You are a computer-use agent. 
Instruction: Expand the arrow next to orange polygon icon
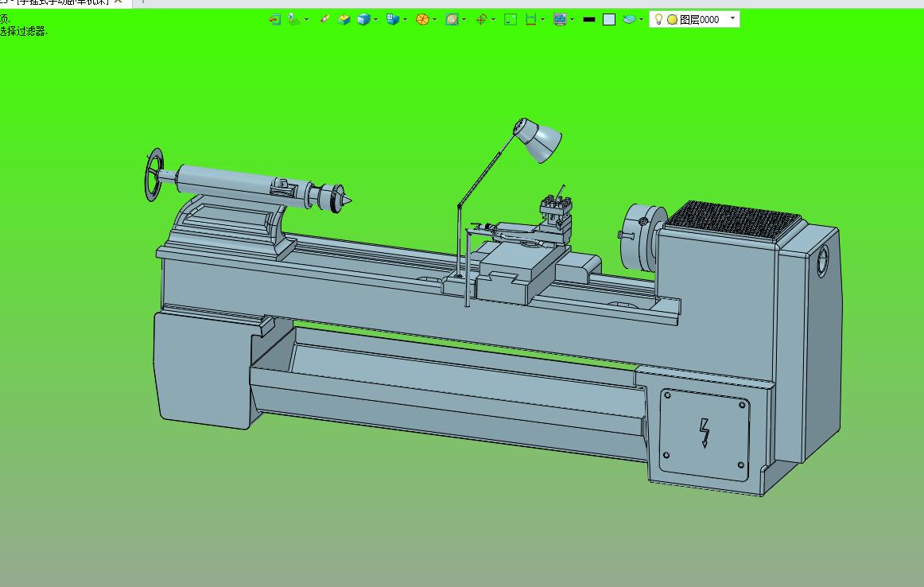(435, 19)
